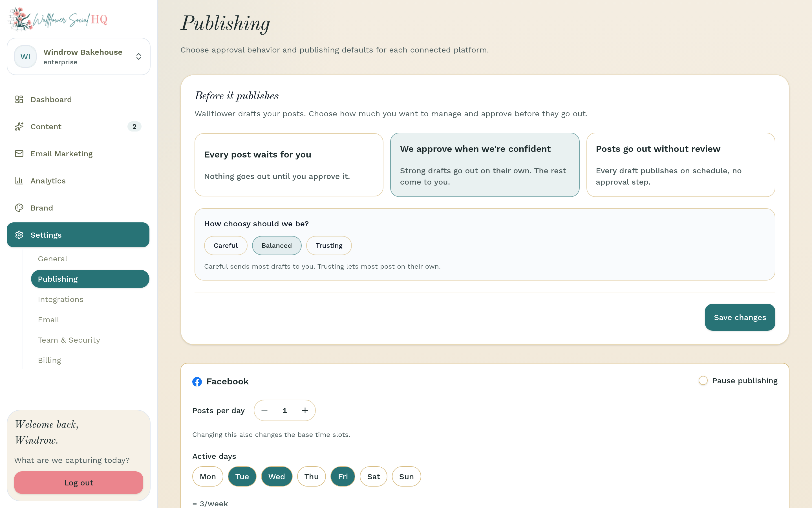Enable Thu as active day
812x508 pixels.
pos(311,476)
